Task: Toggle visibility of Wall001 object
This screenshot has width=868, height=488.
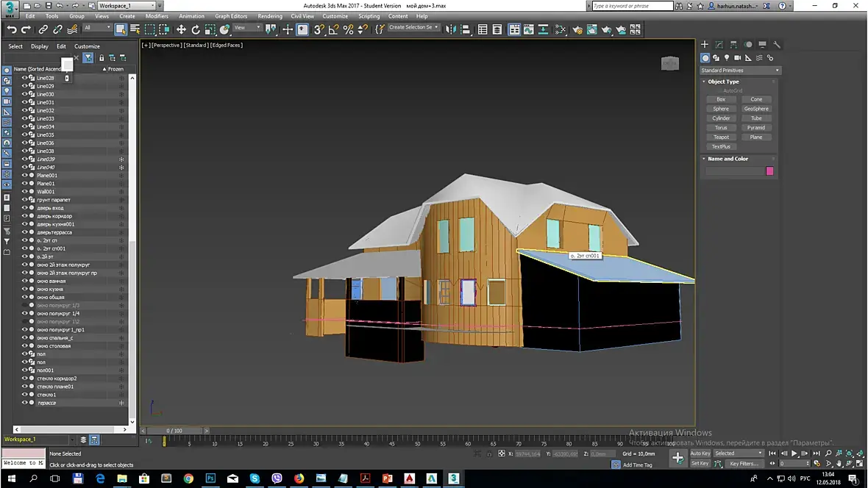Action: (x=24, y=192)
